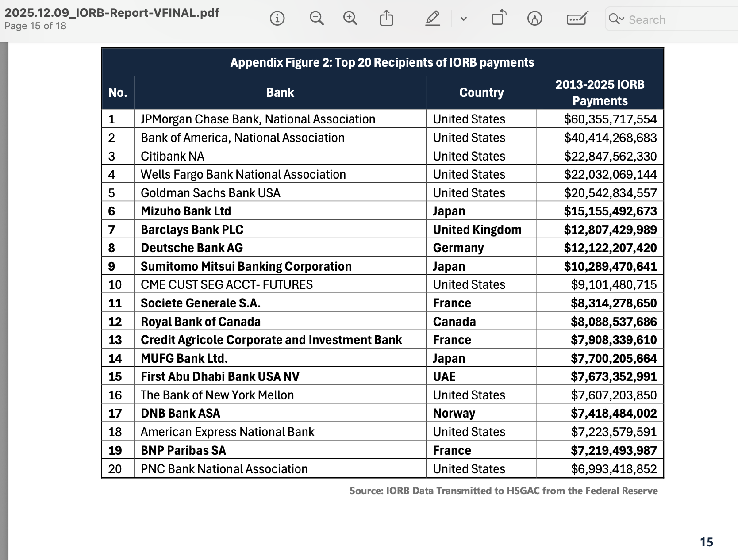738x560 pixels.
Task: Select the page number 15 at bottom
Action: 707,542
